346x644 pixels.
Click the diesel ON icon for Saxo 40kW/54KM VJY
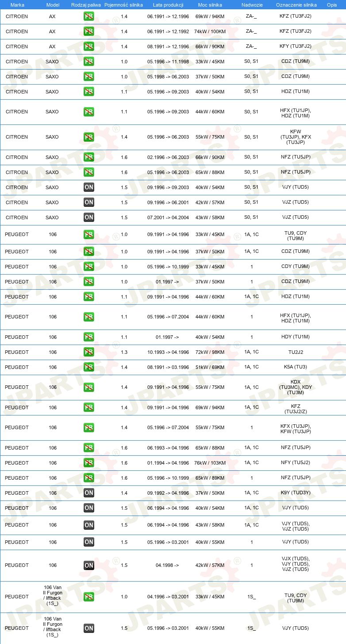(89, 188)
